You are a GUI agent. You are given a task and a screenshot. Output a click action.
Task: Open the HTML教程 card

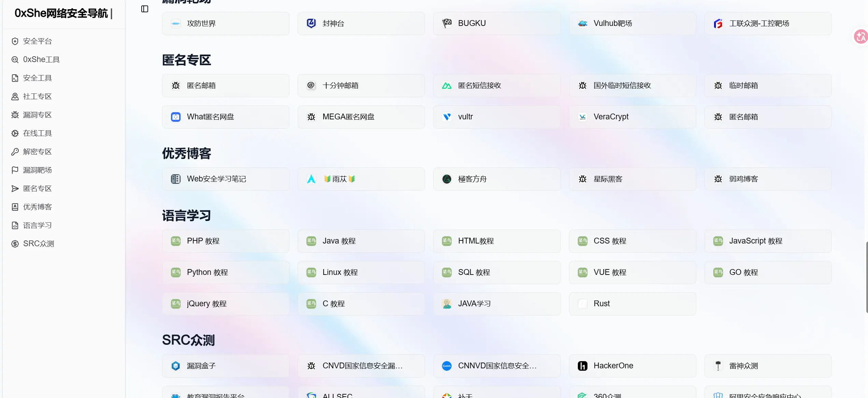(497, 241)
